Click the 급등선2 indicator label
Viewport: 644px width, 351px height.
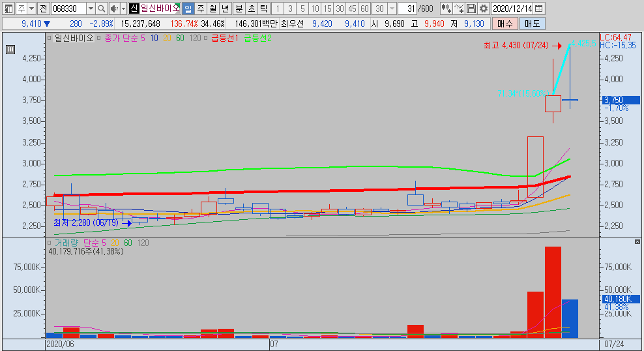click(x=257, y=38)
